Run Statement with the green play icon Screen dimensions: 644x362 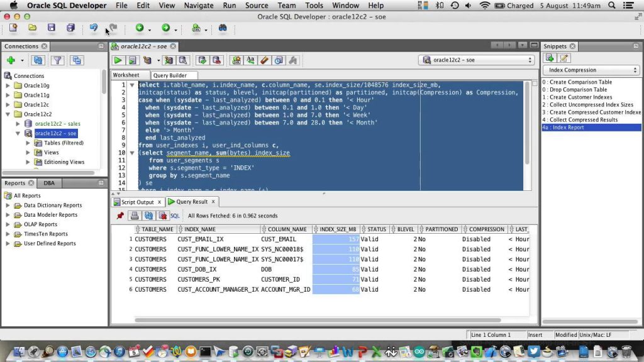(x=118, y=60)
